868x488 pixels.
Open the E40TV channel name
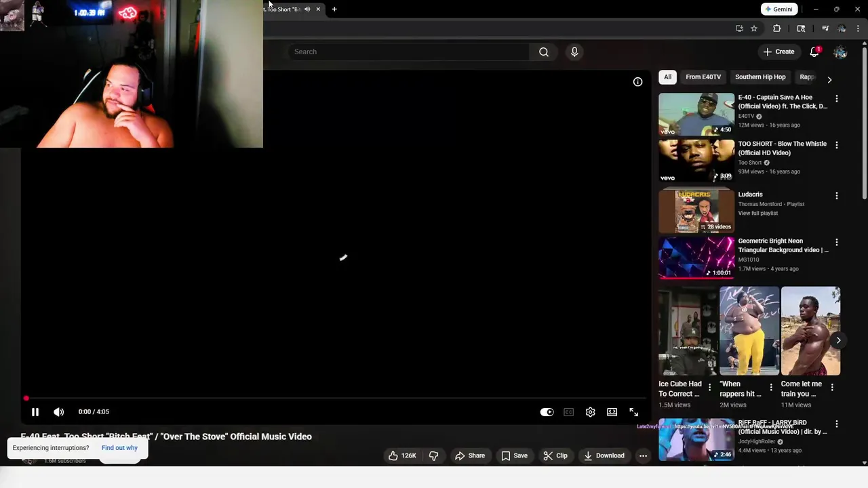[x=746, y=117]
